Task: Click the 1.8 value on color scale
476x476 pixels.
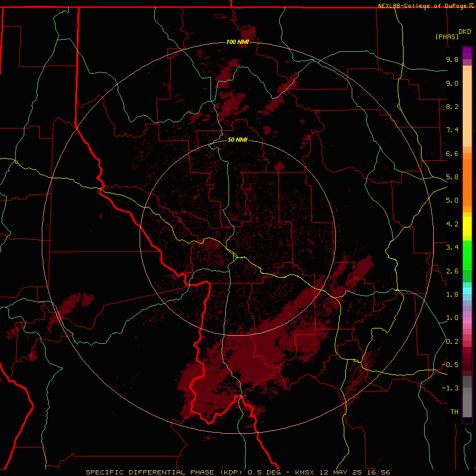Action: pos(452,295)
